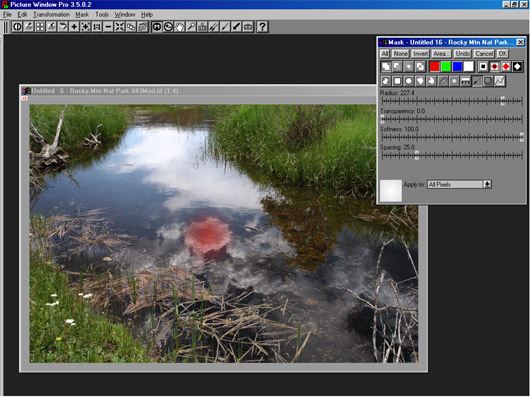Click the Softness slider track

(x=452, y=137)
